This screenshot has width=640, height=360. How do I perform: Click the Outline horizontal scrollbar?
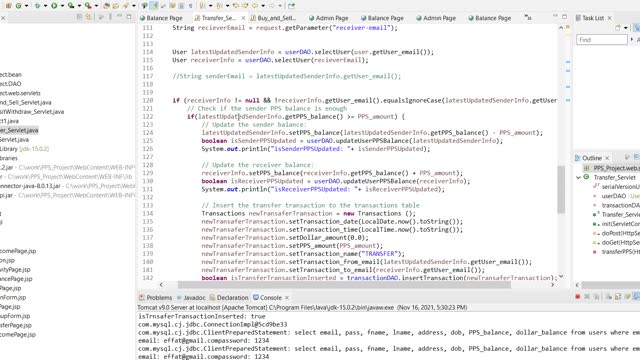pos(611,285)
